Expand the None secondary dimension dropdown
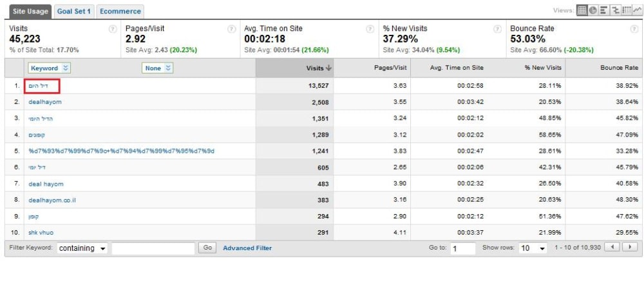Screen dimensions: 644x285 click(x=157, y=68)
